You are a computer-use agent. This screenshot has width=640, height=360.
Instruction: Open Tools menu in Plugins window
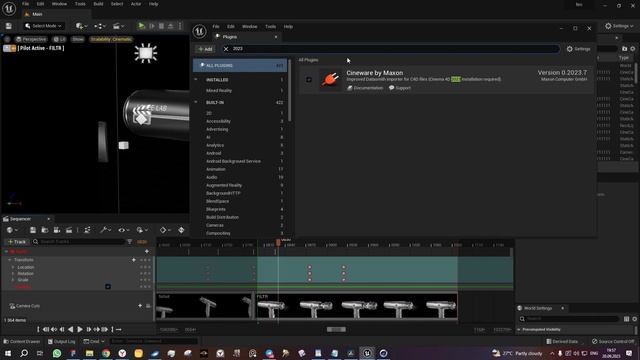pos(271,27)
